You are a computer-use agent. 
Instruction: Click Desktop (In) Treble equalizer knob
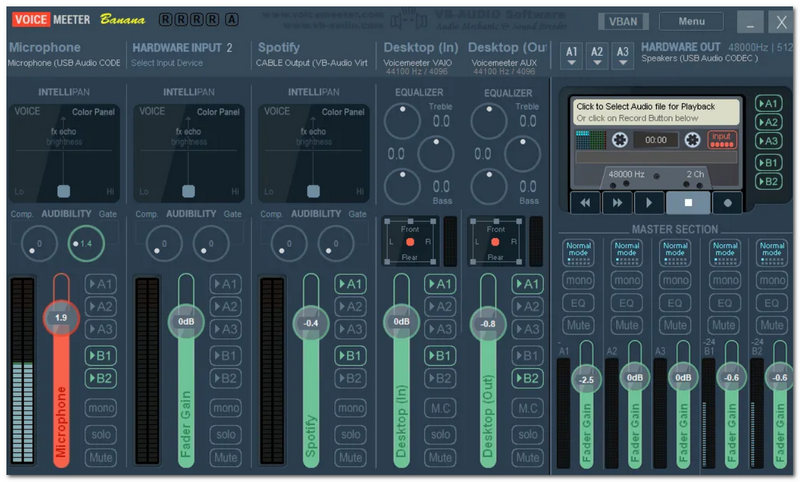pyautogui.click(x=402, y=121)
